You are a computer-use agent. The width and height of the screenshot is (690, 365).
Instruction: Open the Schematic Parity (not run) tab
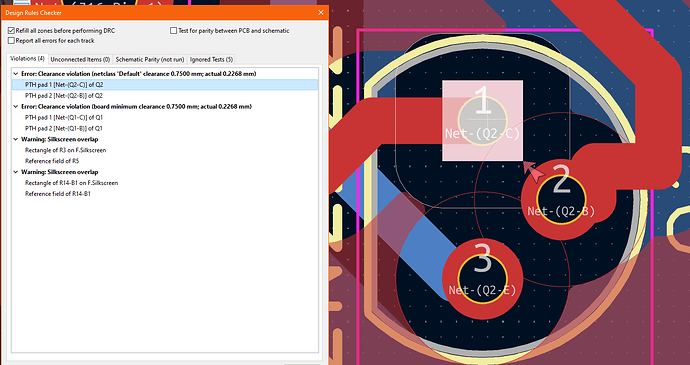point(150,59)
